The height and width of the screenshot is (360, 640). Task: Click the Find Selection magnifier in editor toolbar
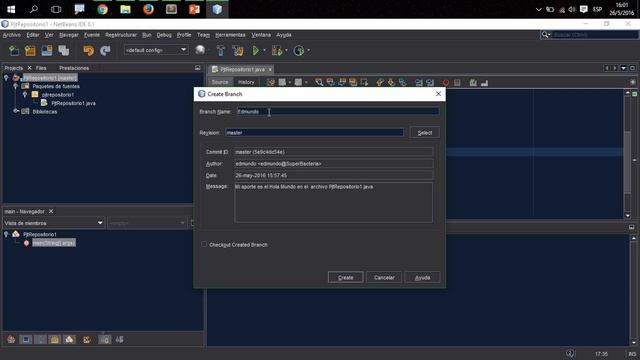coord(319,82)
